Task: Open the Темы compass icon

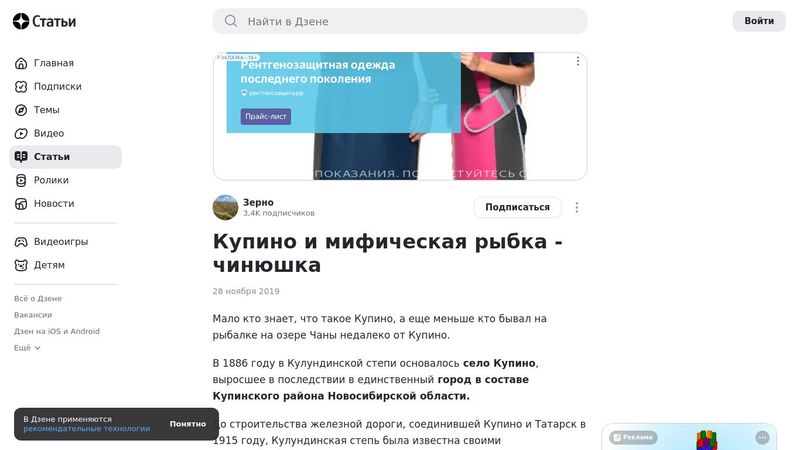Action: (x=21, y=110)
